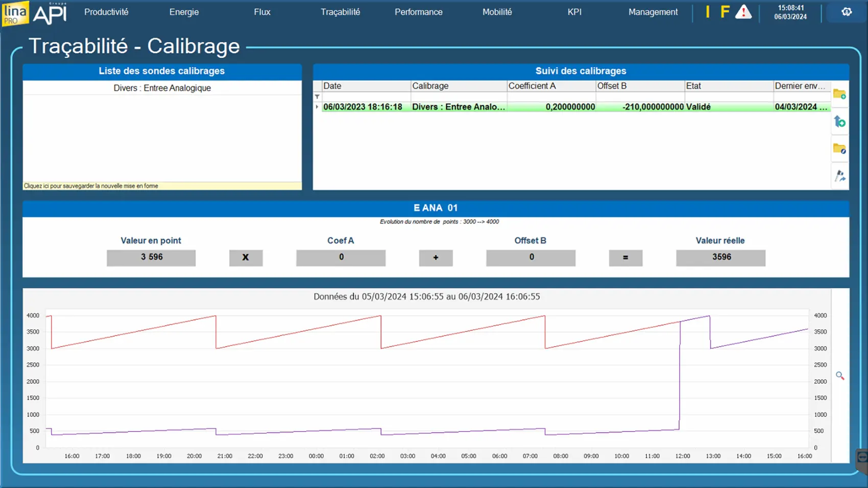Click the Lina PRO logo
The image size is (868, 488).
pos(15,13)
